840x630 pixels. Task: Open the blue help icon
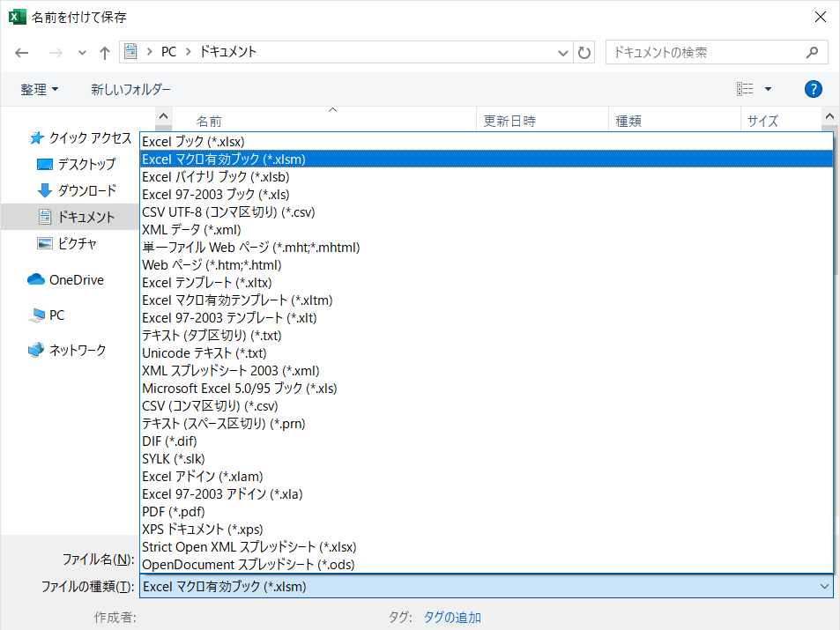[x=814, y=89]
